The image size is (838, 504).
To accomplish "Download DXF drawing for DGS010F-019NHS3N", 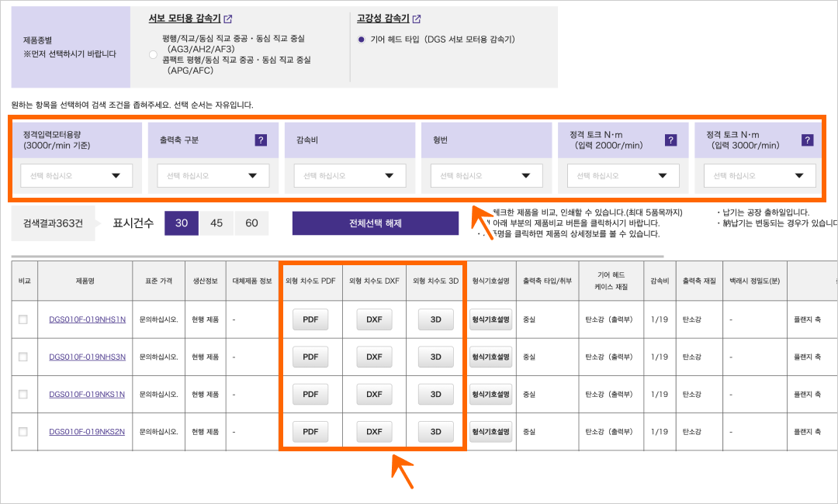I will [x=374, y=357].
